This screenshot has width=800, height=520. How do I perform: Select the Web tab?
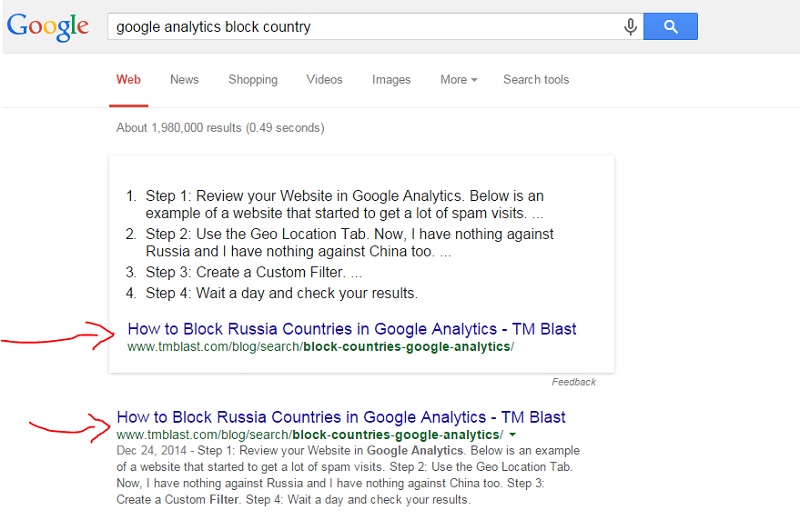click(x=128, y=80)
